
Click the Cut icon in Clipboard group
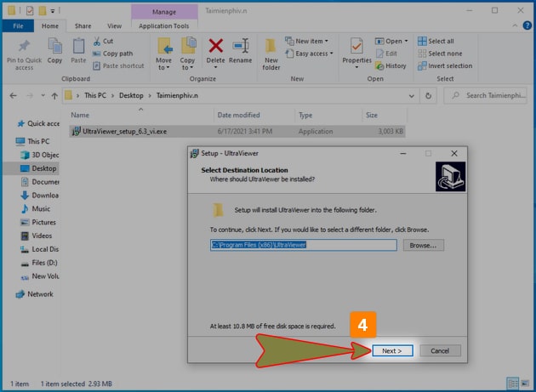103,41
